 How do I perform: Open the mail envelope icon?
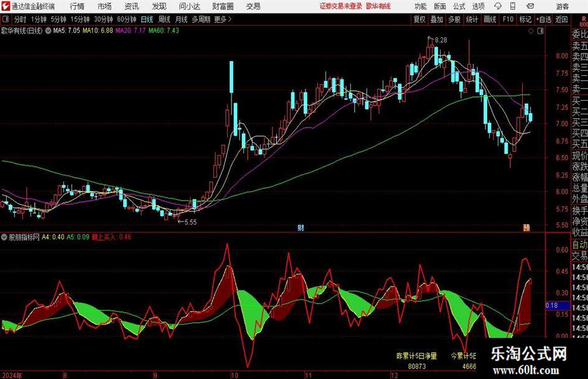point(530,6)
